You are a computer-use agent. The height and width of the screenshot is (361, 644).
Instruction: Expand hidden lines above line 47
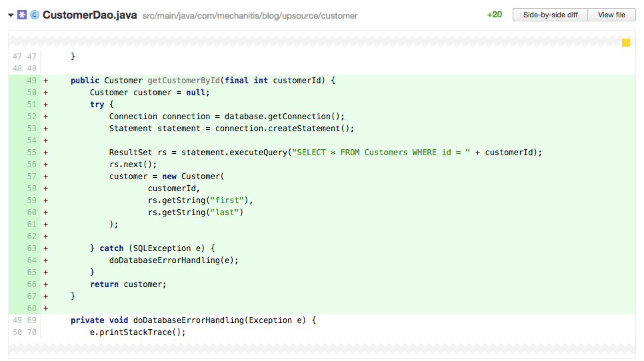(x=322, y=41)
